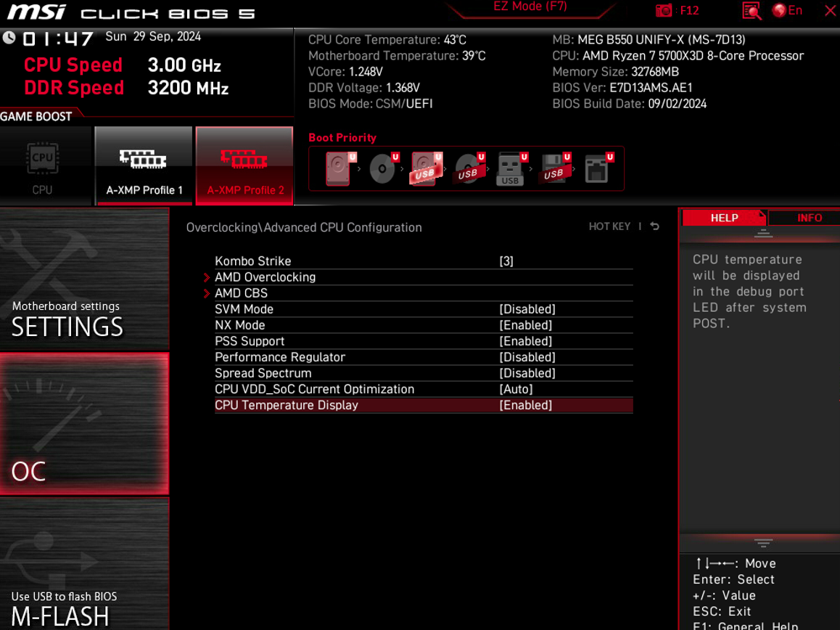Select the optical disc boot device icon

coord(383,169)
